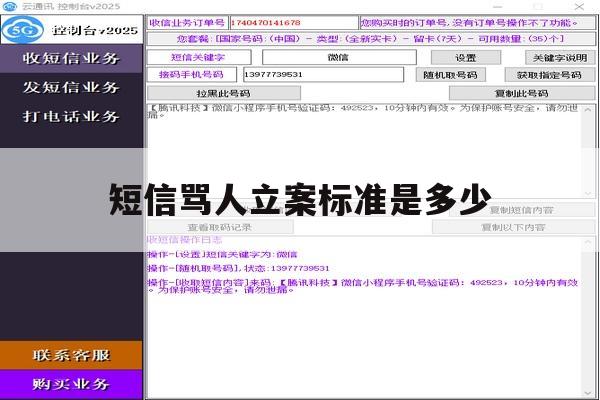Click 随机取号码 button
Viewport: 600px width, 400px height.
450,75
